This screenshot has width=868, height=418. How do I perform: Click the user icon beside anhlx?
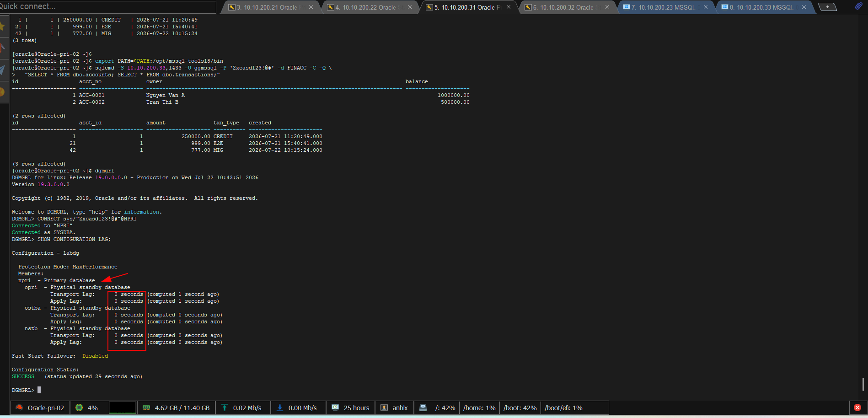coord(384,407)
